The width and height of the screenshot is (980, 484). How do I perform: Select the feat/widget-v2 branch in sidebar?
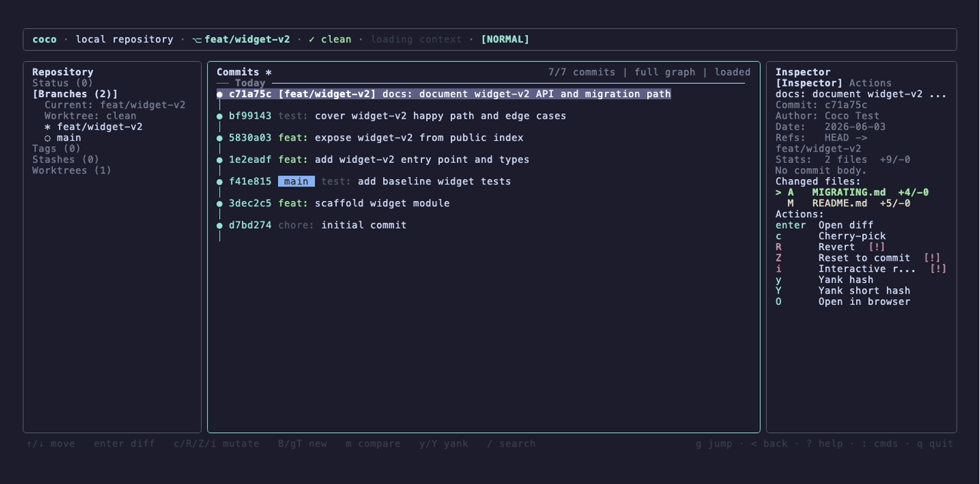pos(100,127)
